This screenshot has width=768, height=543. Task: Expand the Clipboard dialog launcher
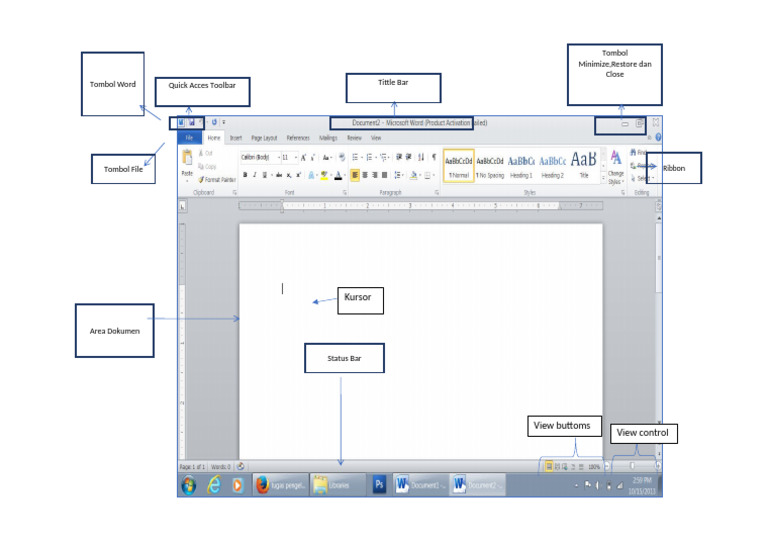point(235,193)
